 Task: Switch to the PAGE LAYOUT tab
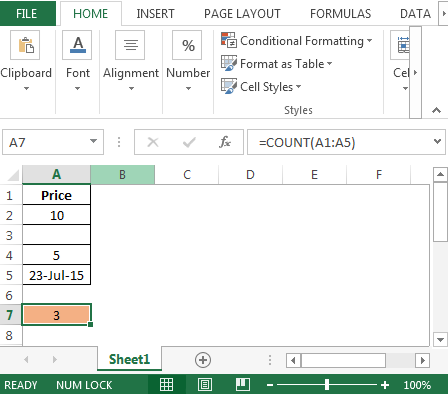[x=242, y=14]
